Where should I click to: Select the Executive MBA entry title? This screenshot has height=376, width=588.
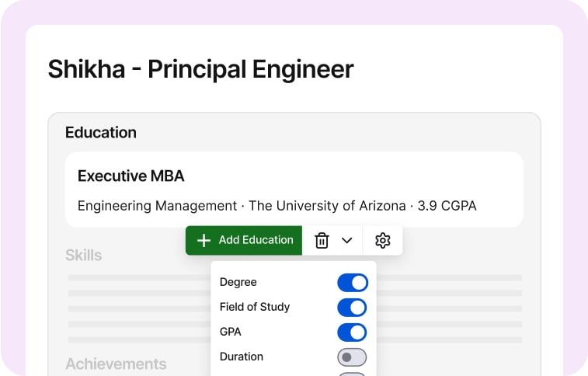(131, 176)
